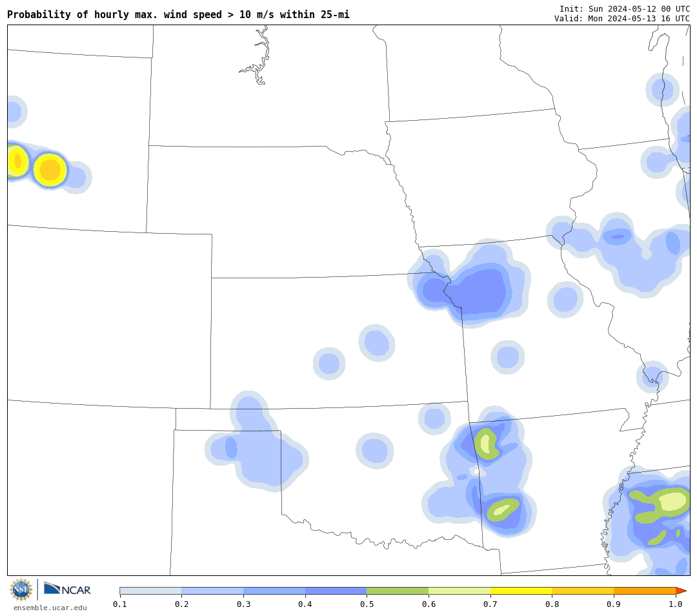Click the 0.8 colorbar tick label
The image size is (697, 616).
552,604
